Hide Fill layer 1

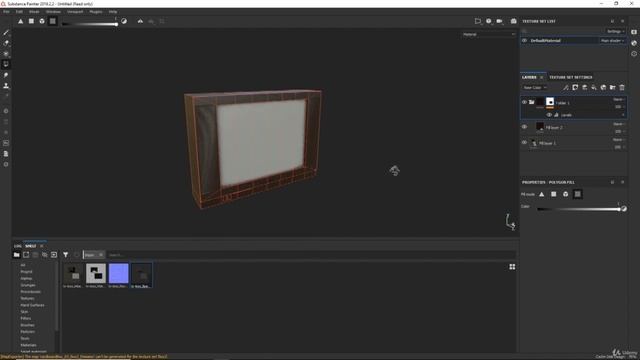click(x=524, y=142)
